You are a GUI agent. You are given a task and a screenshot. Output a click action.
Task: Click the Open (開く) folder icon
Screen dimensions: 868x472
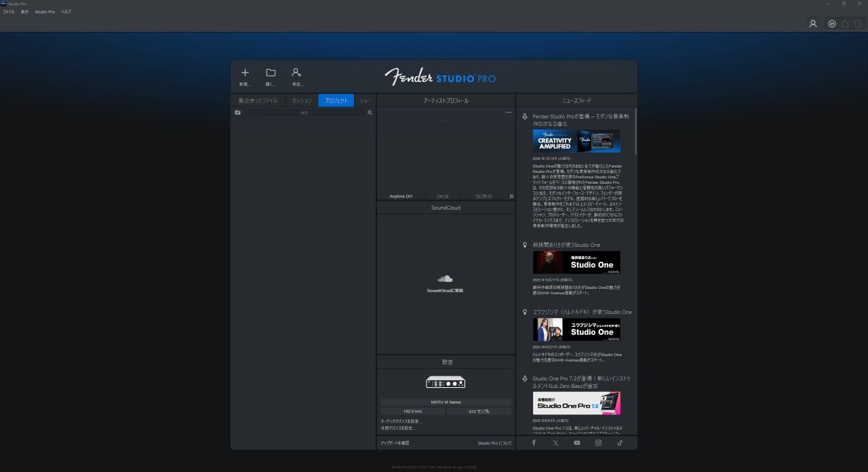tap(271, 73)
